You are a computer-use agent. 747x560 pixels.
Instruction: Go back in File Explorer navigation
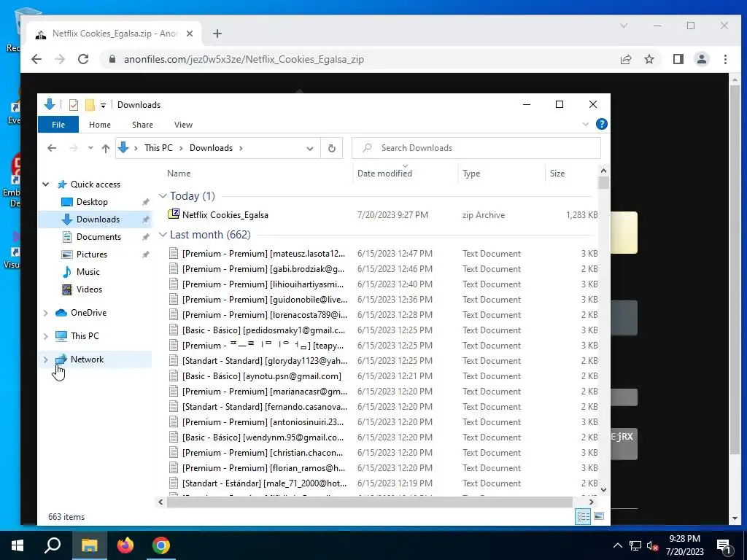pos(52,148)
